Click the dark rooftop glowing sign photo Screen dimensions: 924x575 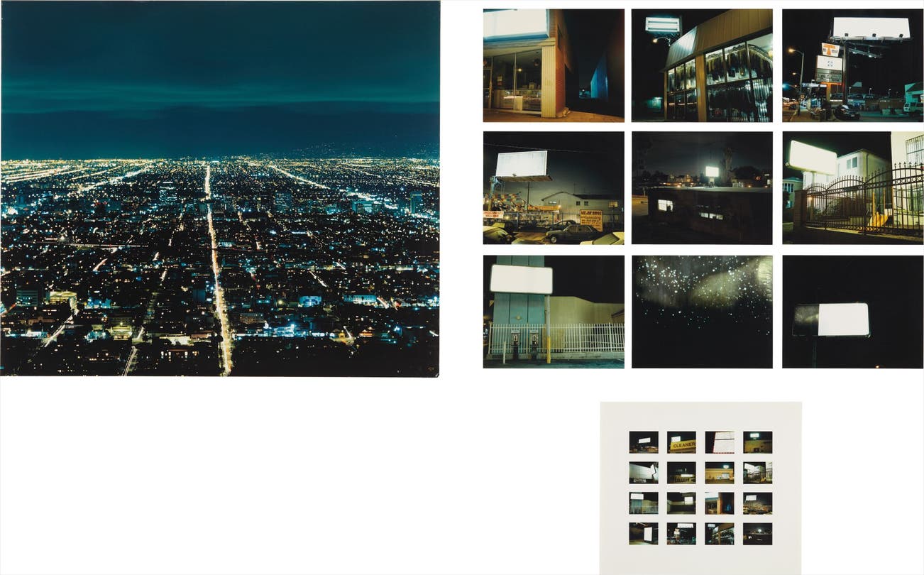[x=702, y=187]
